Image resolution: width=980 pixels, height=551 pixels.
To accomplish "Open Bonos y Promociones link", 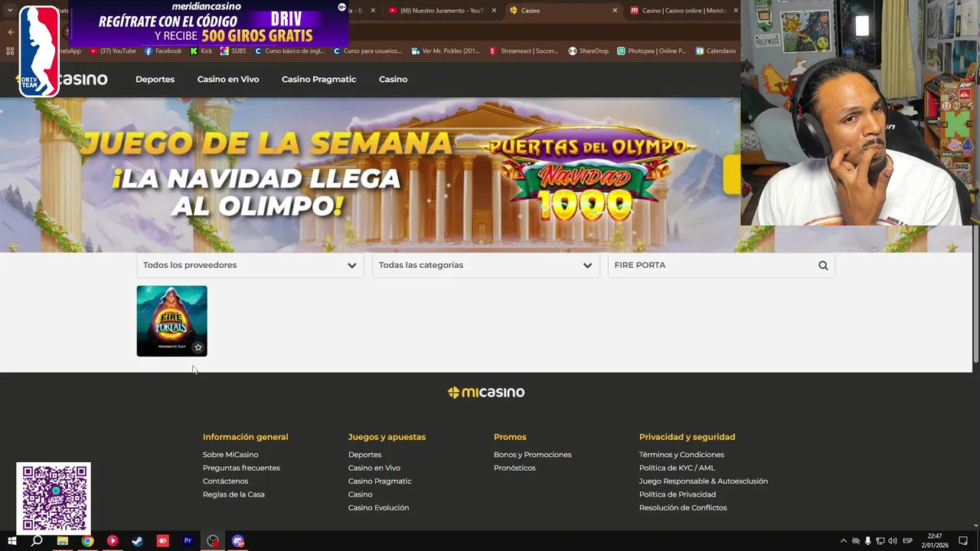I will click(x=532, y=455).
